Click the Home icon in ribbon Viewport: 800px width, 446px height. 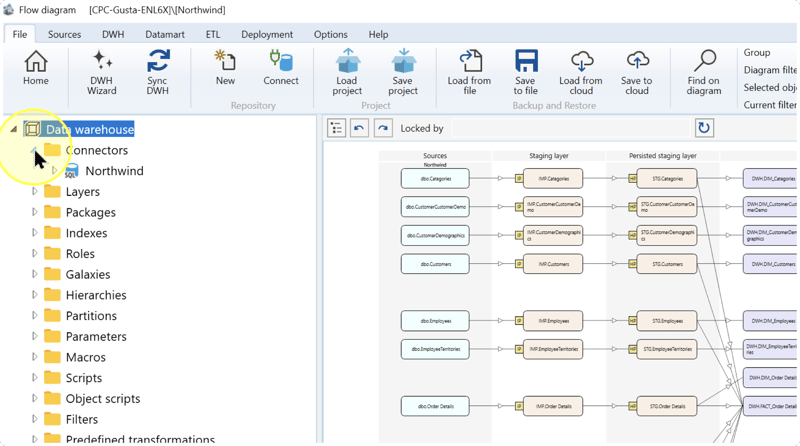36,68
